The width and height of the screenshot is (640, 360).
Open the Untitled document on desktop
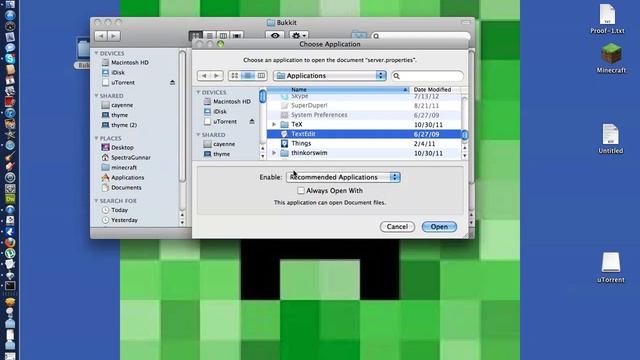(x=611, y=139)
